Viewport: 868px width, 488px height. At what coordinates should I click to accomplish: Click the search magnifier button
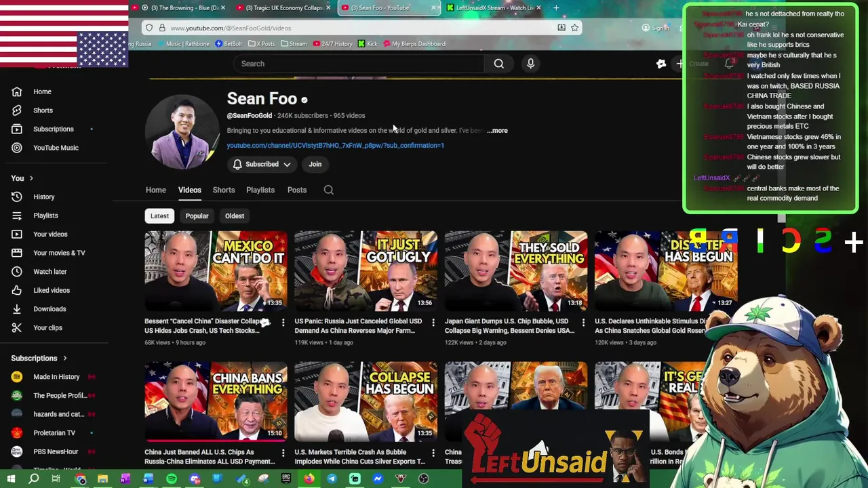499,64
